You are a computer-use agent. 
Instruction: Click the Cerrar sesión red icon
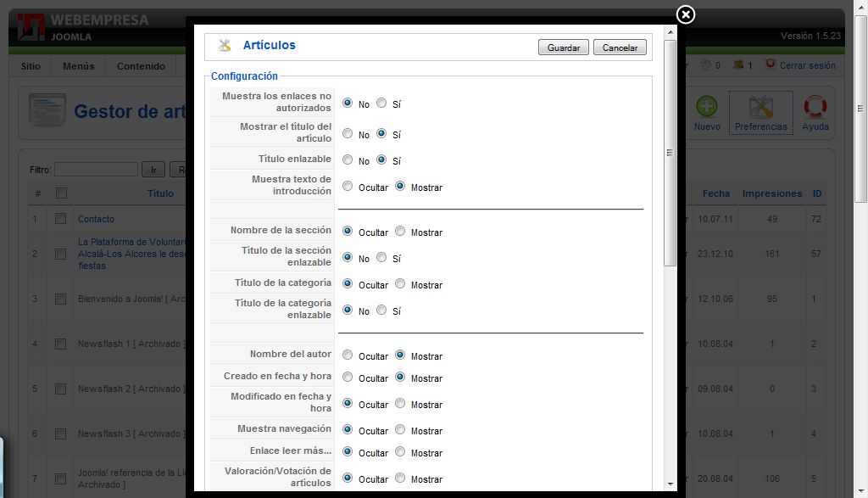click(770, 64)
